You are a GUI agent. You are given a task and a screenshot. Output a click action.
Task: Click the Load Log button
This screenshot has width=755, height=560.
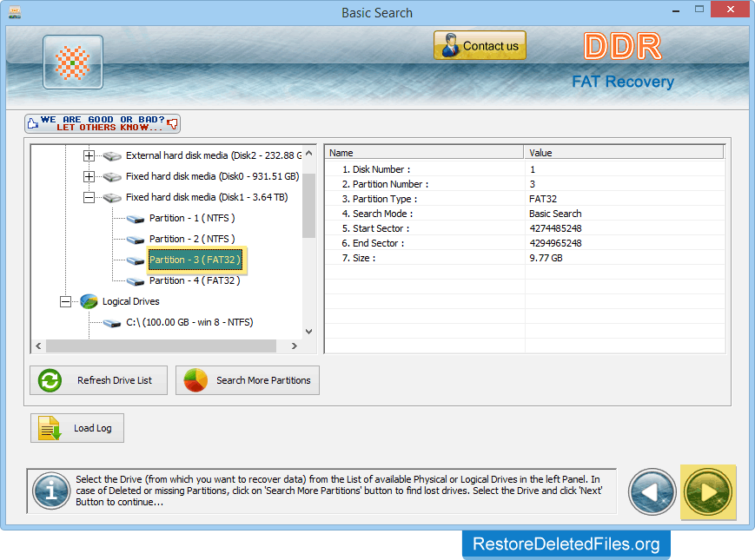point(77,428)
